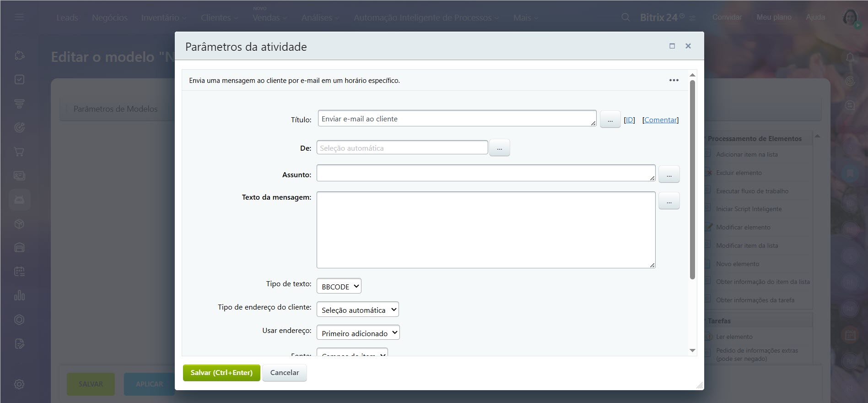Click the search magnifier icon
The image size is (868, 403).
(625, 17)
